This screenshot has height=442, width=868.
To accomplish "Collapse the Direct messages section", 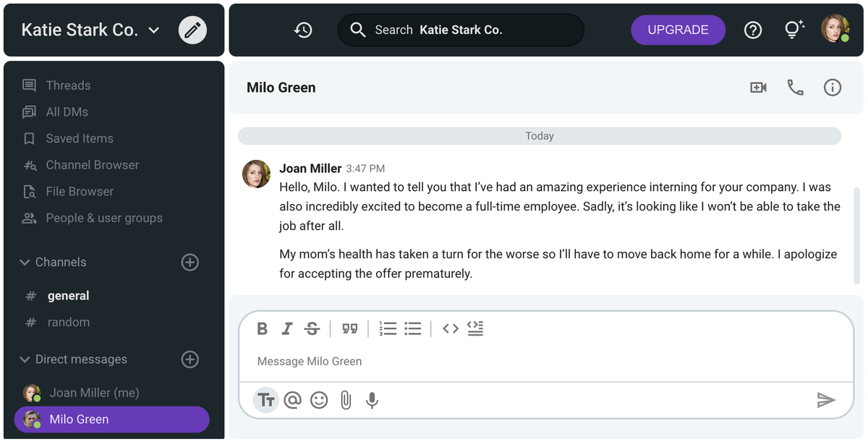I will (x=24, y=359).
